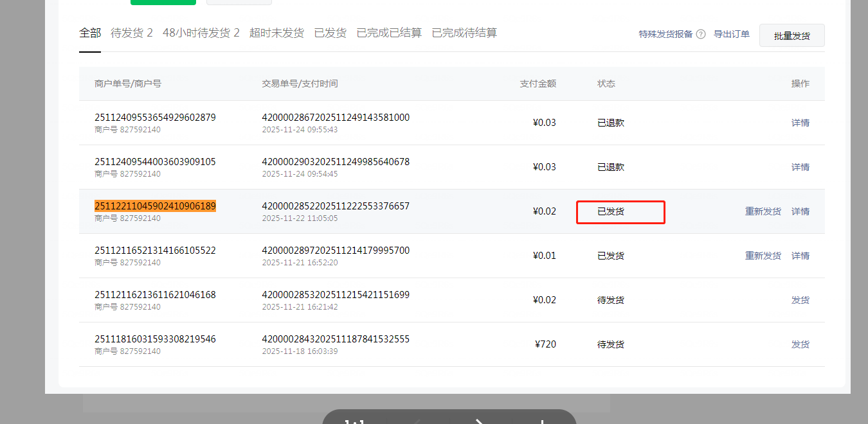Select merchant order number 25112116521314166105522

(155, 251)
